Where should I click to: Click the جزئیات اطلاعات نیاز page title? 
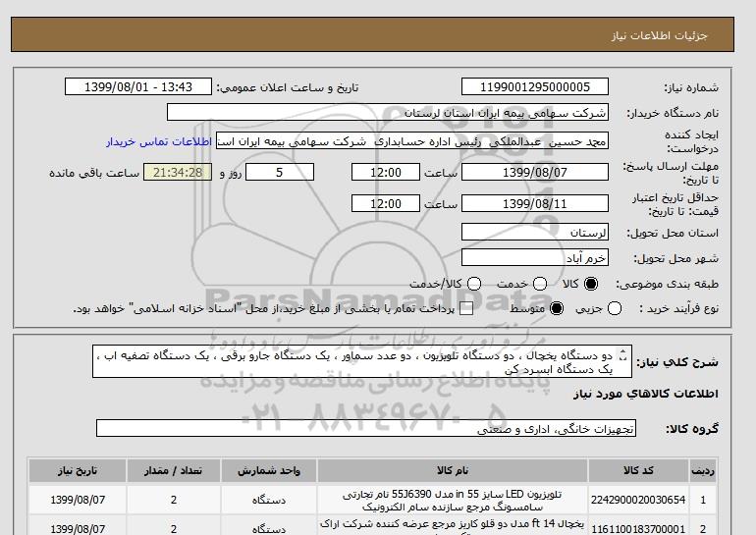pos(659,35)
